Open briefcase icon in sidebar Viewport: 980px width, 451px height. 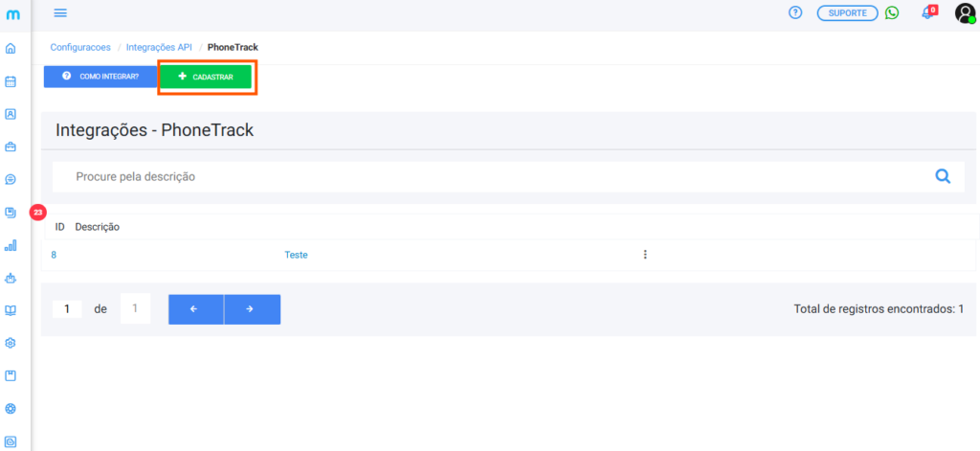(x=11, y=147)
